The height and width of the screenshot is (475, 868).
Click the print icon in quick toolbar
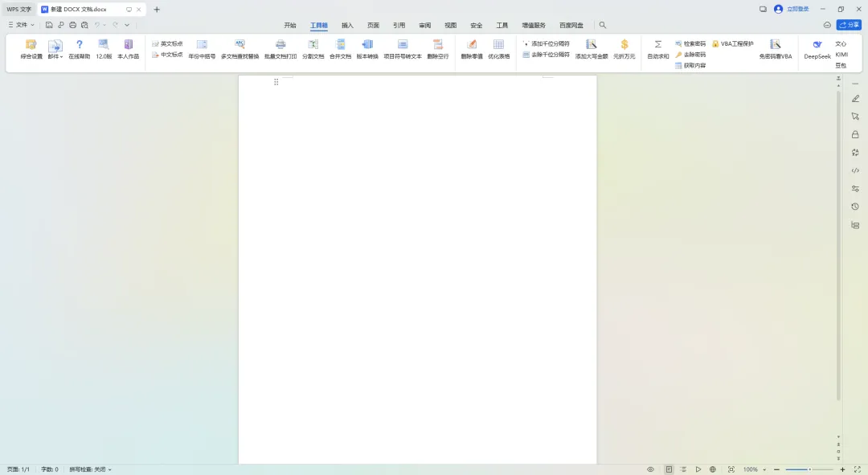coord(72,25)
